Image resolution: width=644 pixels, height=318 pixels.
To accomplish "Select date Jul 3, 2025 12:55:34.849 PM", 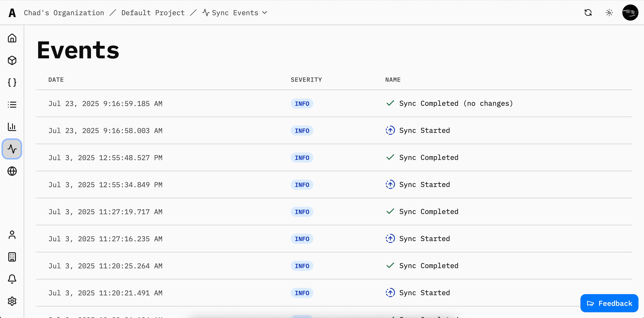I will pyautogui.click(x=105, y=185).
